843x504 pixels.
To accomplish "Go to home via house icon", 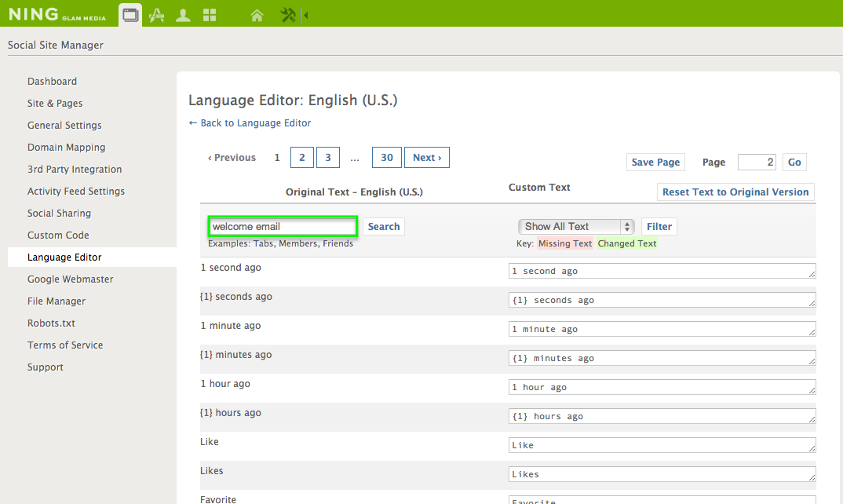I will coord(257,14).
